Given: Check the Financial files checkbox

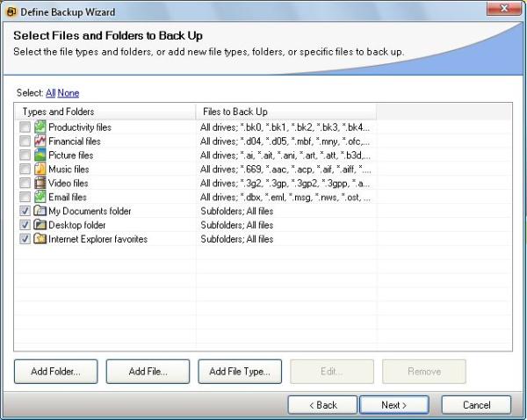Looking at the screenshot, I should click(25, 141).
